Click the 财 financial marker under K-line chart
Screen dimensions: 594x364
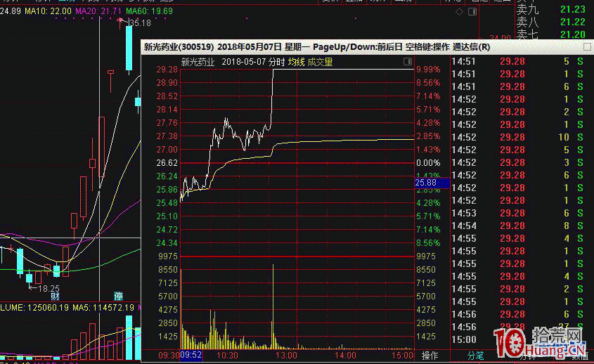56,297
